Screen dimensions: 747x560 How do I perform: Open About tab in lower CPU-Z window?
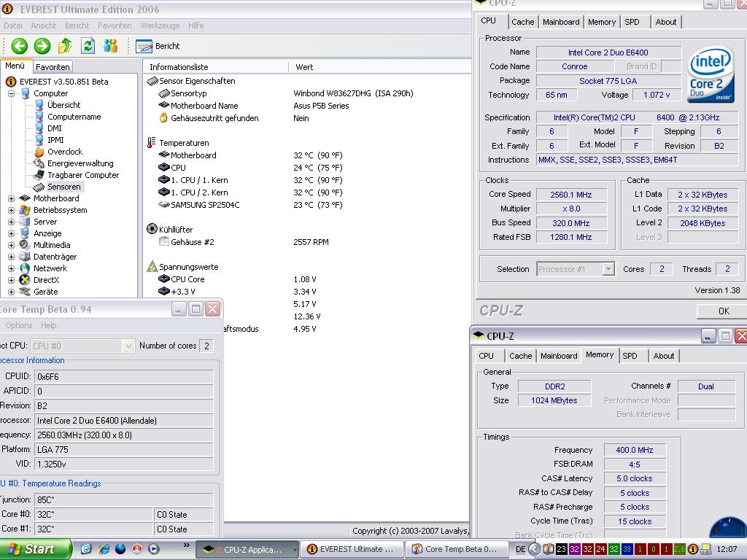[x=664, y=356]
